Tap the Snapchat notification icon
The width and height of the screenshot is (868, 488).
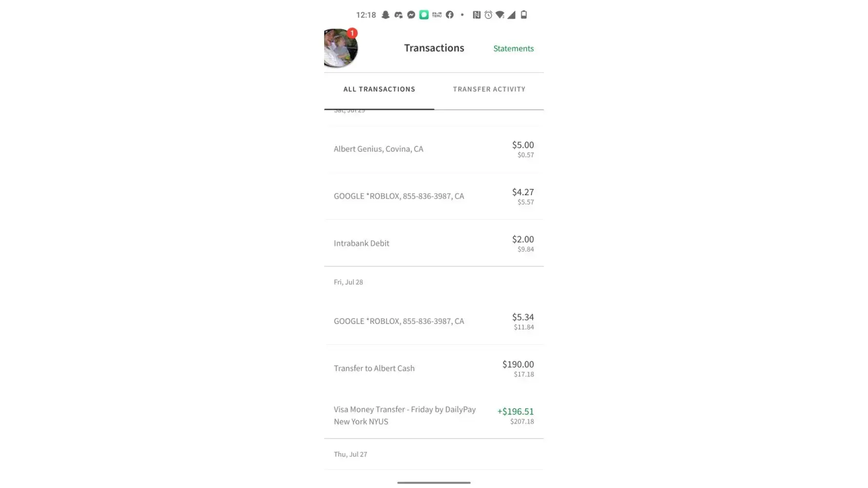click(x=386, y=15)
